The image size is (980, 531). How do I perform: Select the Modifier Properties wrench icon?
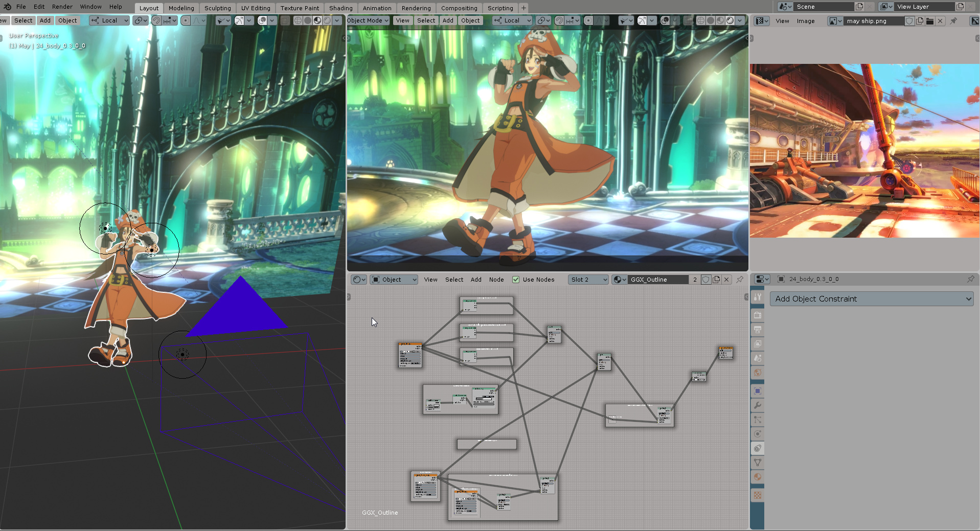pyautogui.click(x=758, y=405)
